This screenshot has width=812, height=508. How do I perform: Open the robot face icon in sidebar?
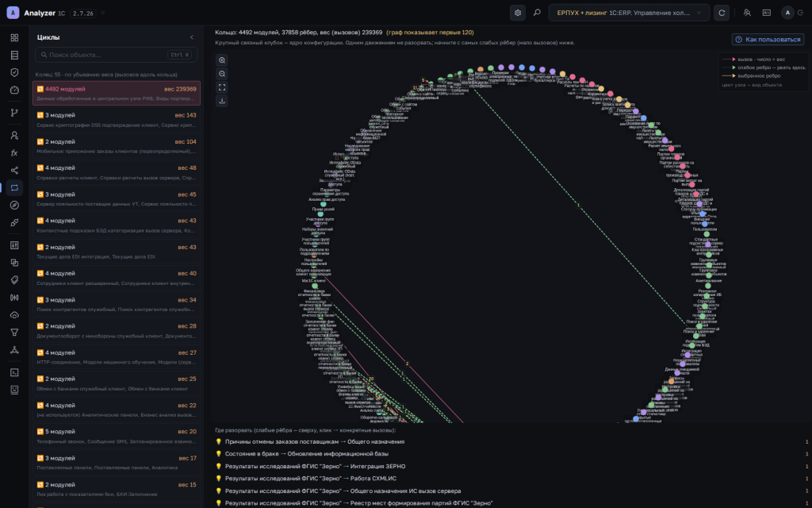[x=14, y=389]
